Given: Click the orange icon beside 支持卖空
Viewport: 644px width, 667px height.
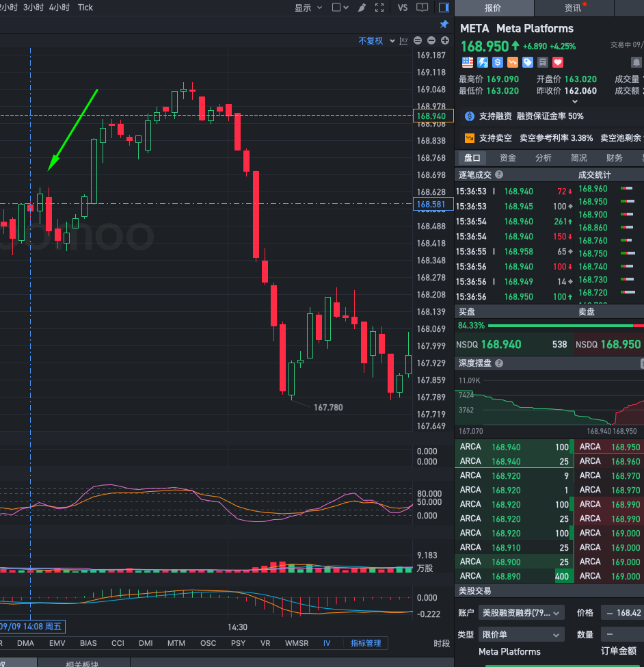Looking at the screenshot, I should coord(469,138).
